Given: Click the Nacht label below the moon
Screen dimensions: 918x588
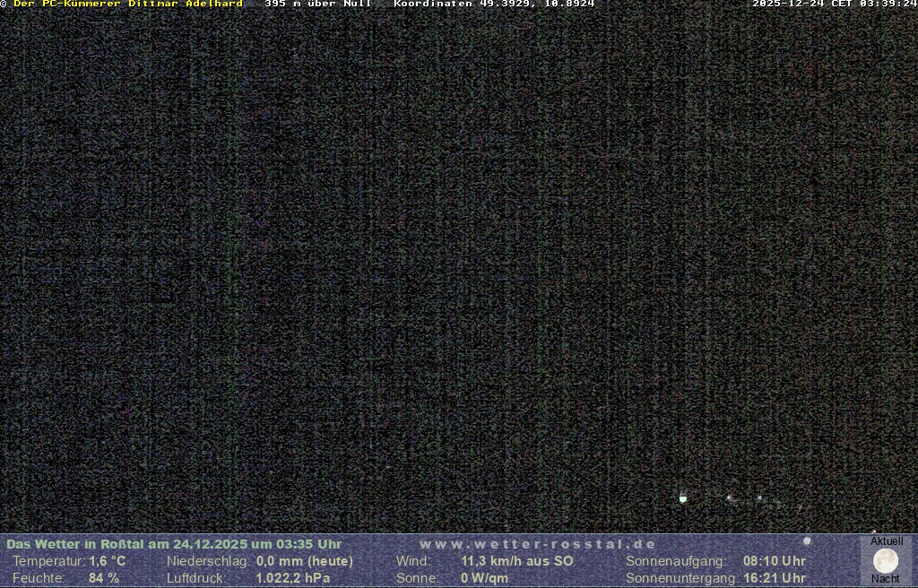Looking at the screenshot, I should coord(886,579).
